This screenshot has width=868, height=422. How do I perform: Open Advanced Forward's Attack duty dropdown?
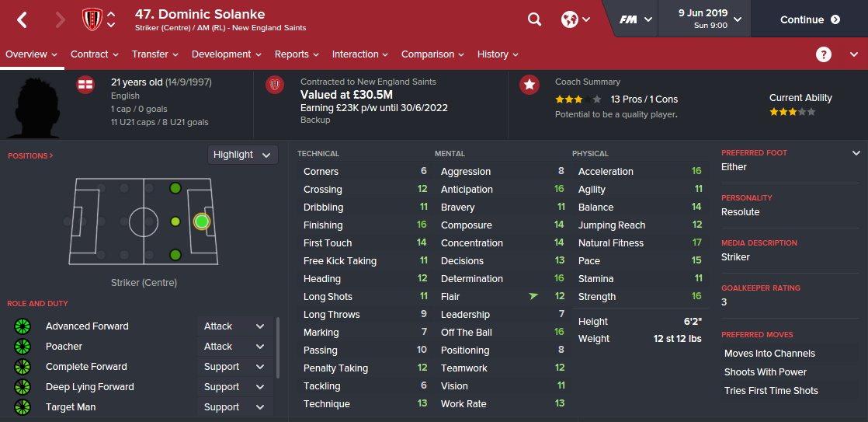(x=234, y=326)
